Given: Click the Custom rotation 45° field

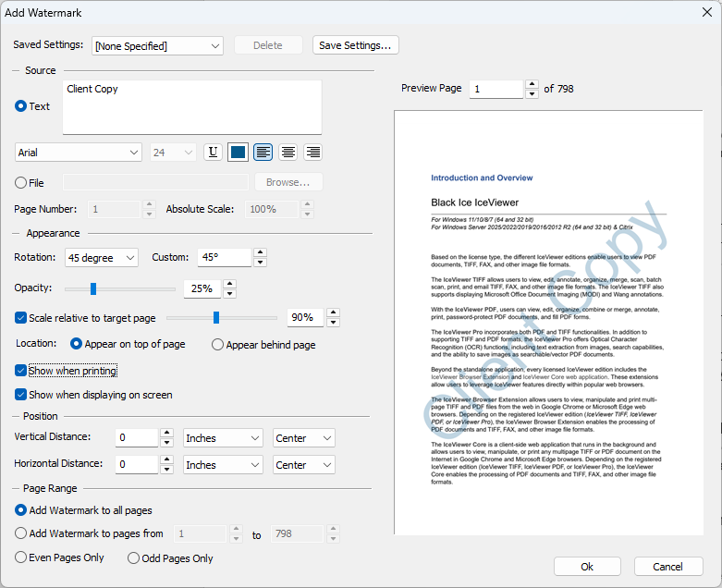Looking at the screenshot, I should tap(225, 257).
